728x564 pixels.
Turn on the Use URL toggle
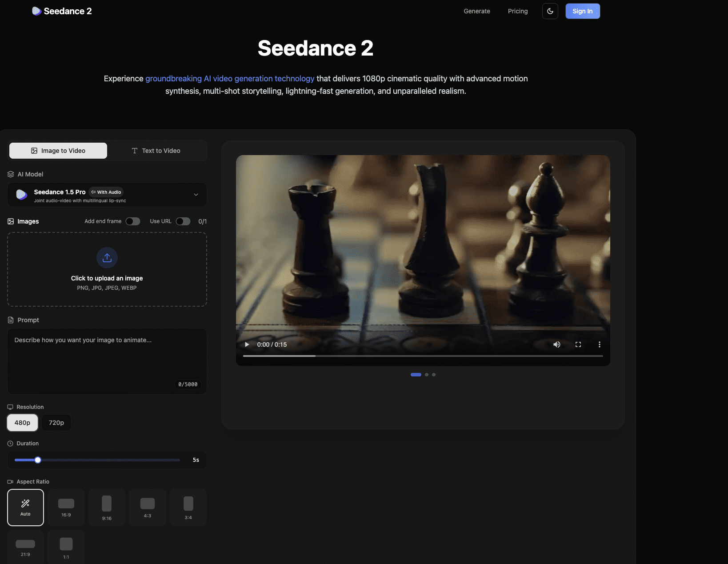pos(183,221)
